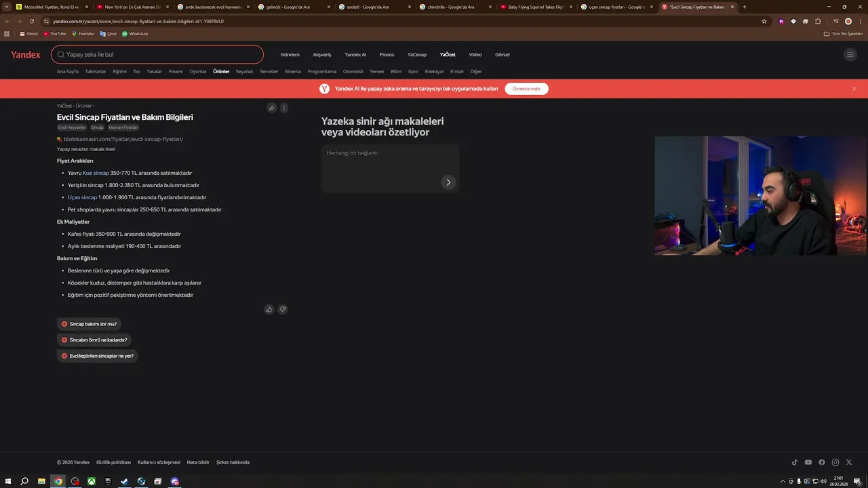Open Alışveriş in Yandex top menu
Screen dimensions: 868x488
(x=322, y=55)
